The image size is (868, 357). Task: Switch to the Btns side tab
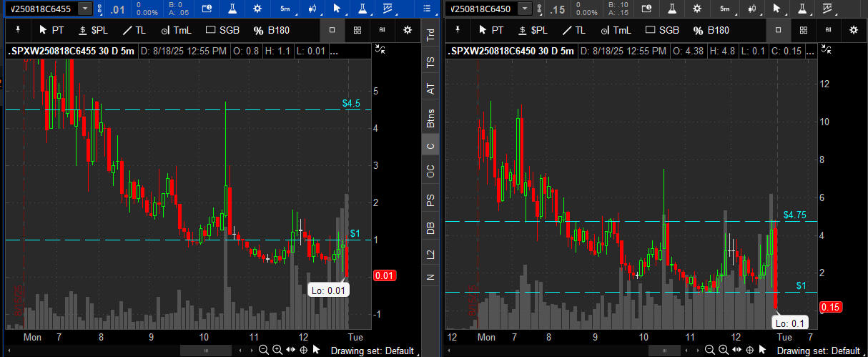430,118
